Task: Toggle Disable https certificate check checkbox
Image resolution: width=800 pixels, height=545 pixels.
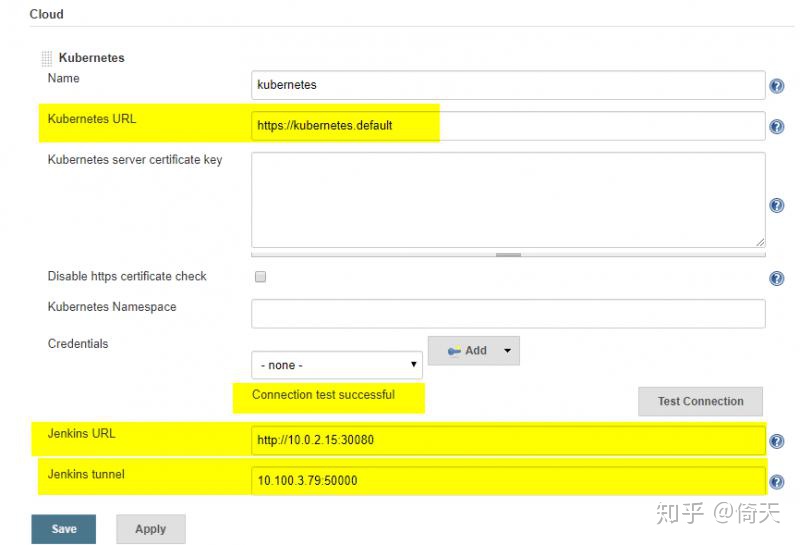Action: (x=260, y=277)
